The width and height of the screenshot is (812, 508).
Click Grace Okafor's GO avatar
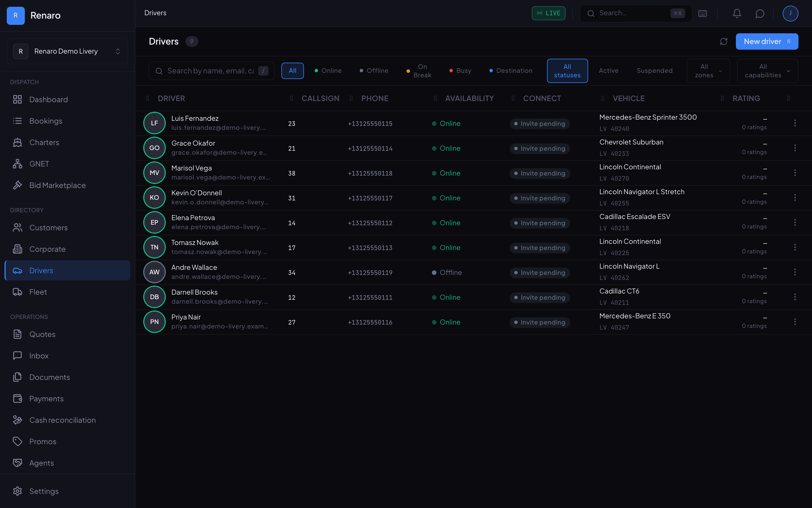(x=154, y=148)
